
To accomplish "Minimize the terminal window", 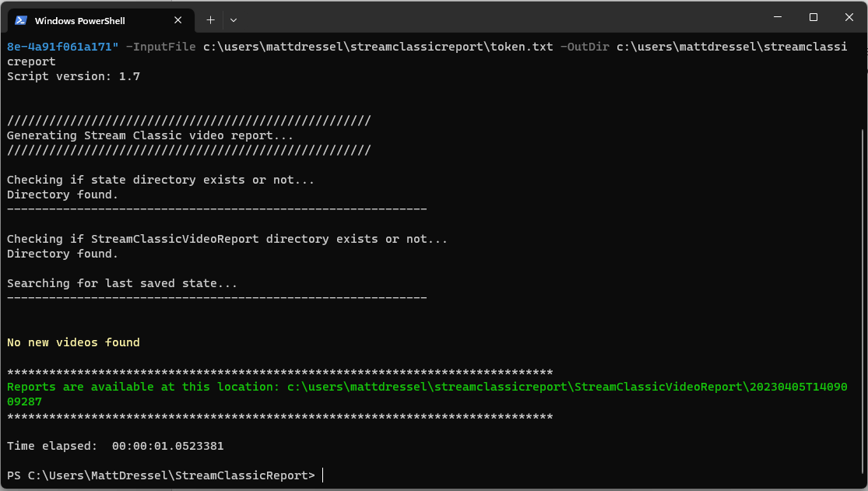I will coord(777,17).
